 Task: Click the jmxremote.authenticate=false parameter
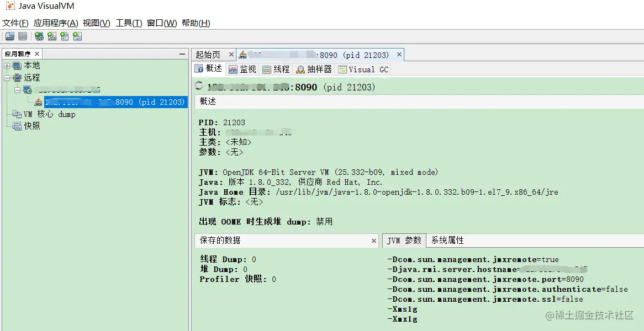pos(508,289)
